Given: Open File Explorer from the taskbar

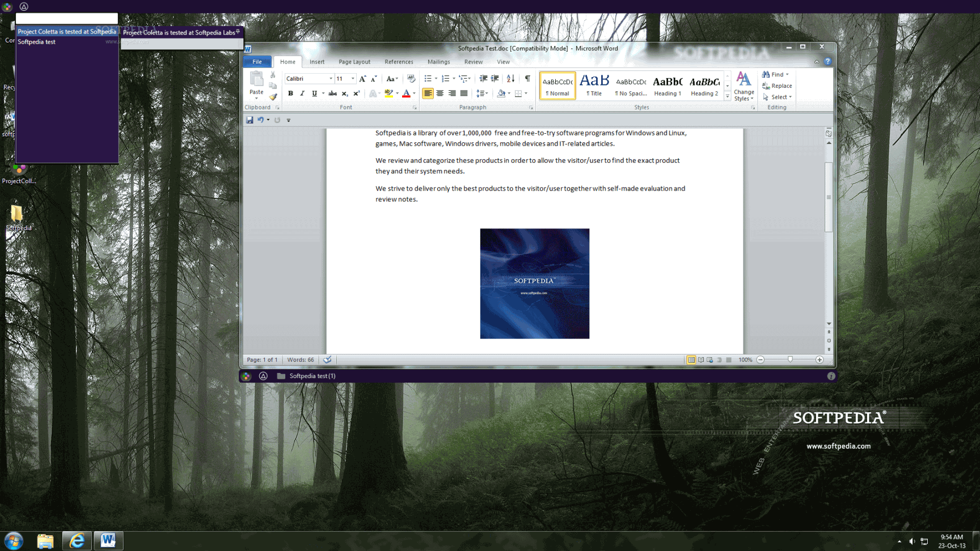Looking at the screenshot, I should (45, 541).
